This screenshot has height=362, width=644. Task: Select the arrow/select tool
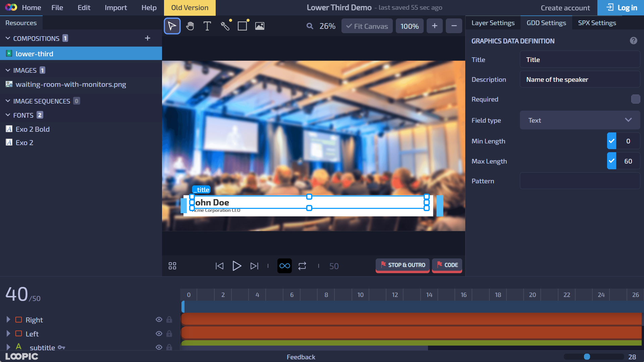(172, 25)
